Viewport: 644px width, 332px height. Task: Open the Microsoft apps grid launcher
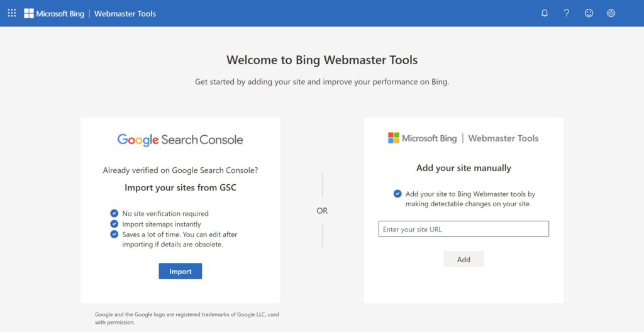point(12,13)
